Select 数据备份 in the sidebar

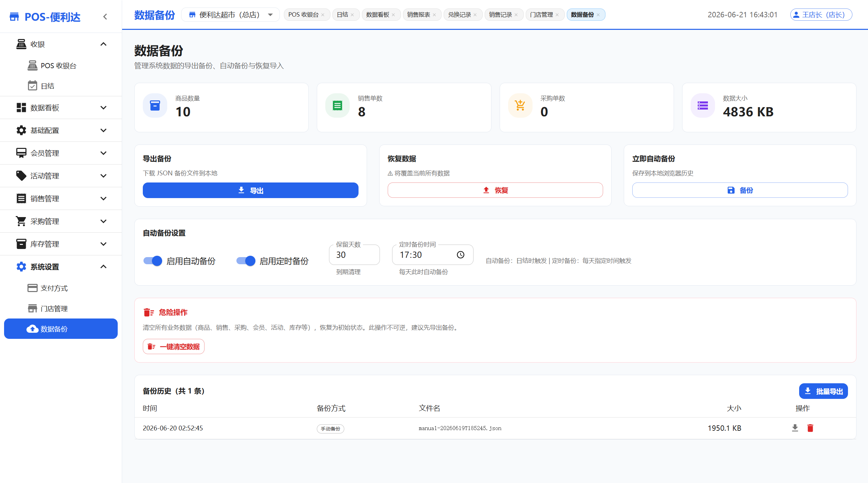tap(61, 329)
